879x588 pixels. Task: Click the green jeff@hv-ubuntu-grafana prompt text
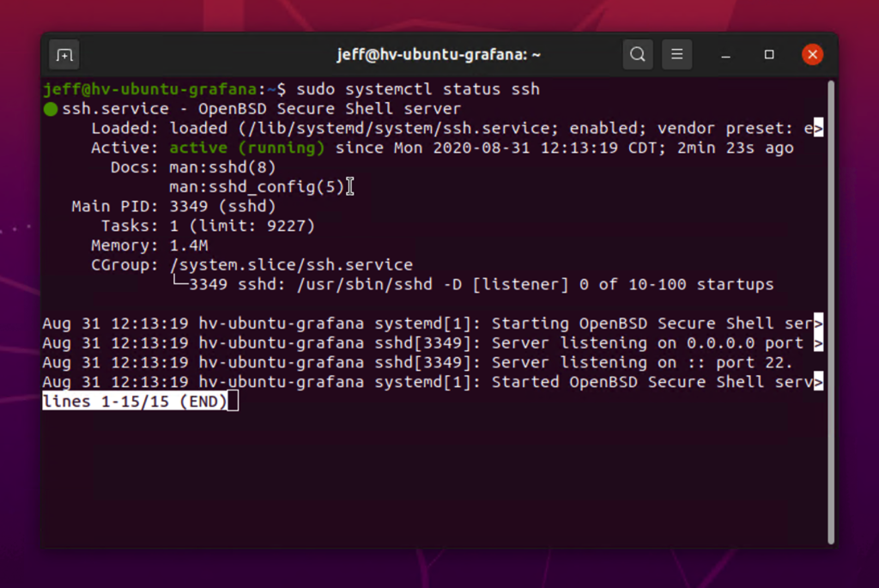tap(150, 89)
